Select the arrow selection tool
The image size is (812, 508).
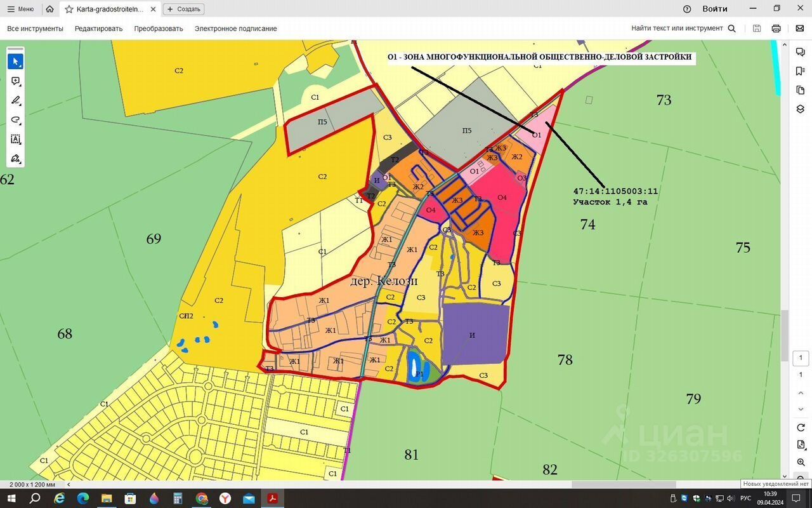coord(16,62)
